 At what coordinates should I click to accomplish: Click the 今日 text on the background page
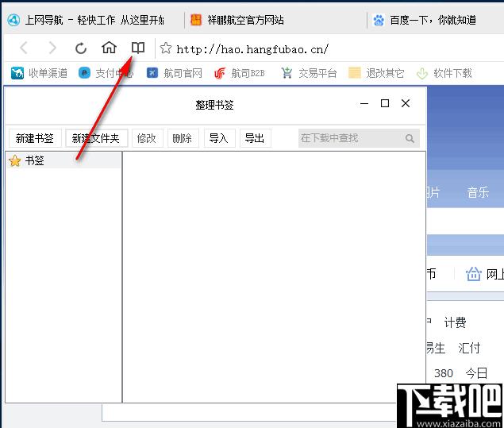(476, 373)
